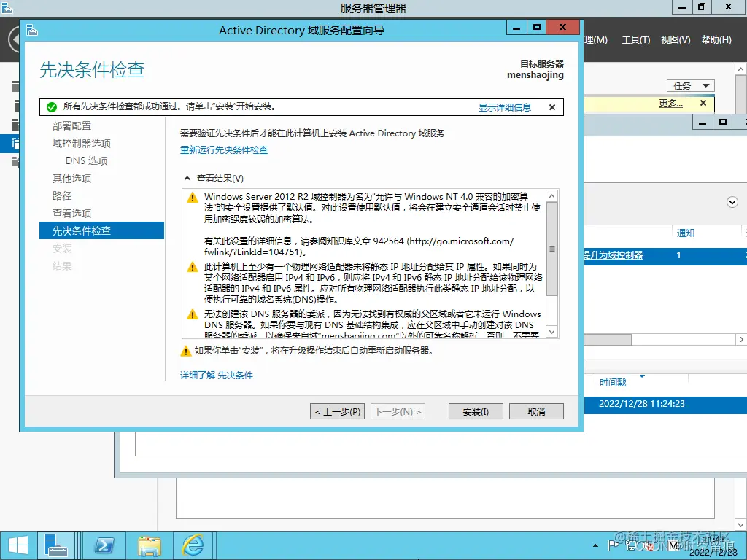This screenshot has height=560, width=747.
Task: Open File Explorer from the taskbar
Action: (149, 545)
